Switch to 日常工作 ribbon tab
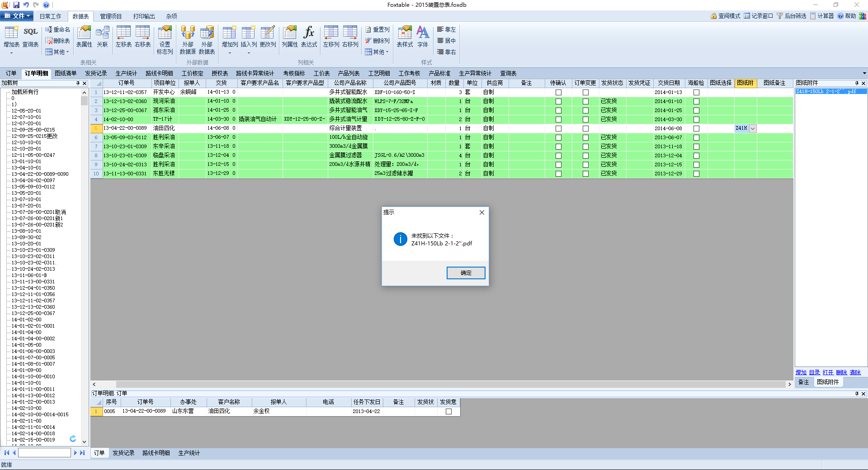 coord(50,16)
